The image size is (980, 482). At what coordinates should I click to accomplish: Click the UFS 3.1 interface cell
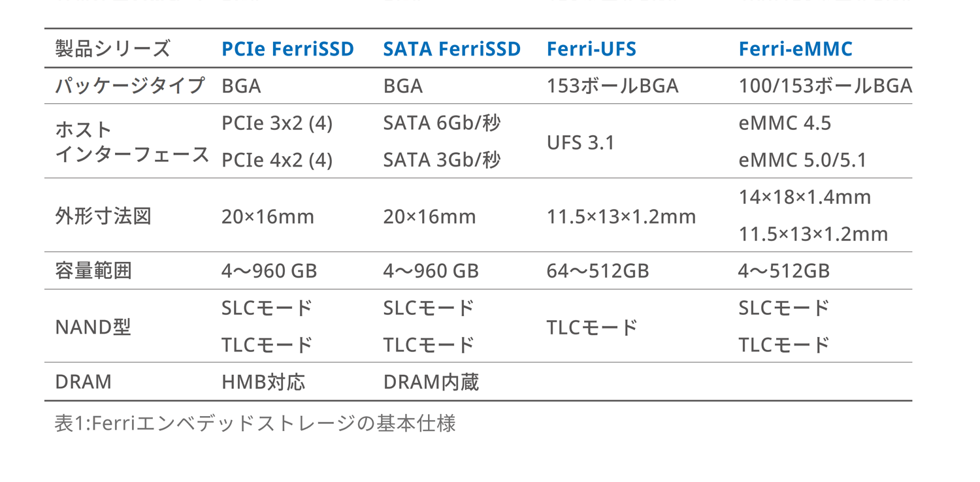580,142
